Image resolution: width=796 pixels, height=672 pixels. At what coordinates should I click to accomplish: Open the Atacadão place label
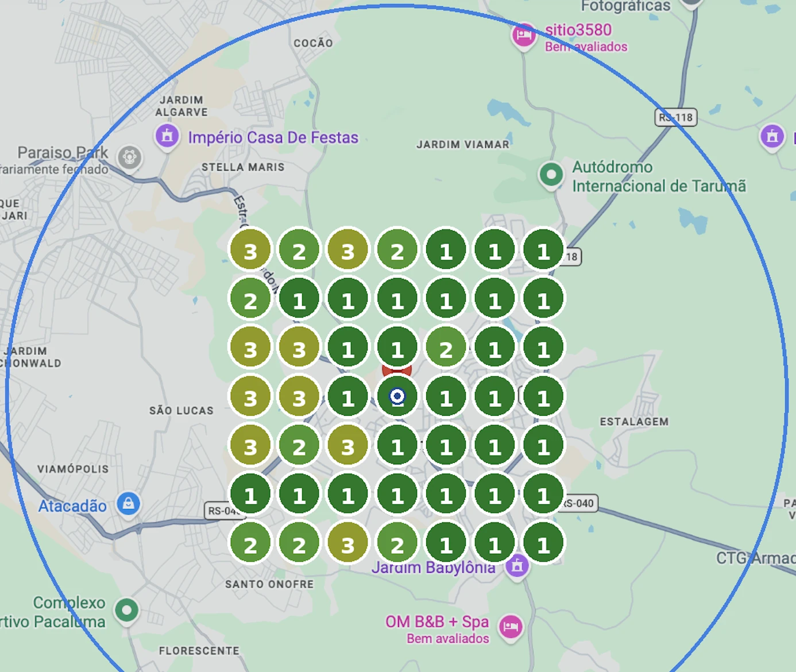(72, 506)
